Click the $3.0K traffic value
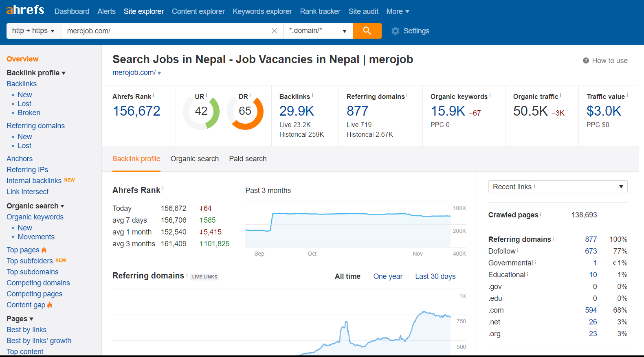 (604, 111)
